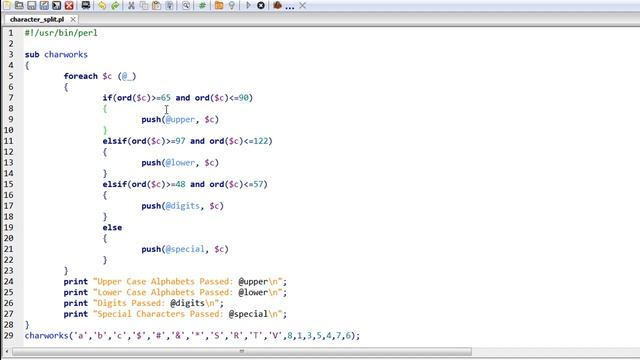
Task: Click 'Upper Case Alphabets Passed:' string
Action: coord(165,282)
